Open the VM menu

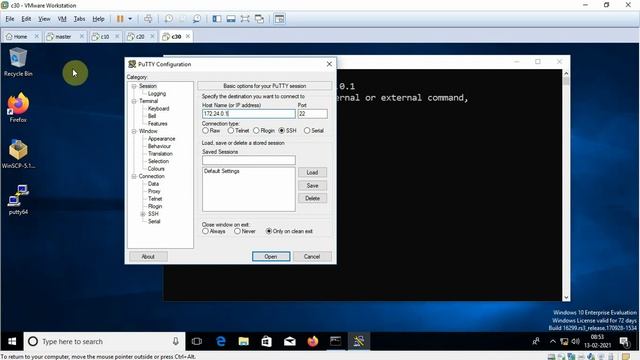62,19
